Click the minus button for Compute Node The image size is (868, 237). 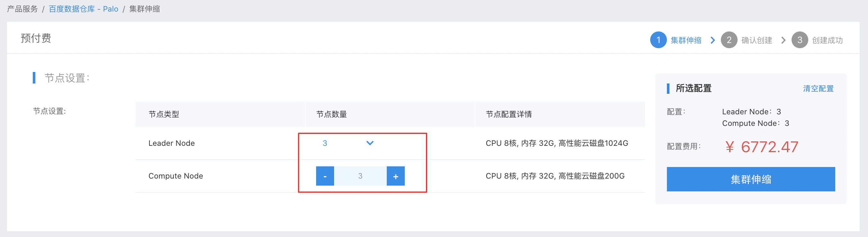[x=325, y=176]
